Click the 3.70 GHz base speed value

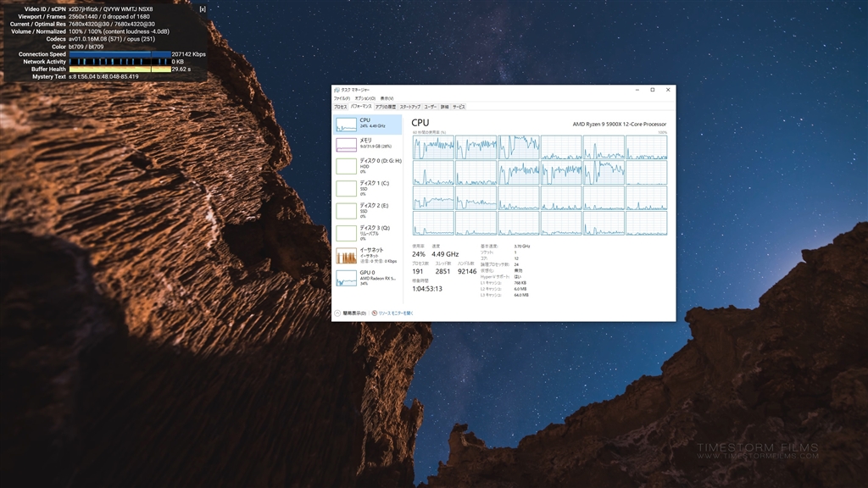pyautogui.click(x=521, y=247)
